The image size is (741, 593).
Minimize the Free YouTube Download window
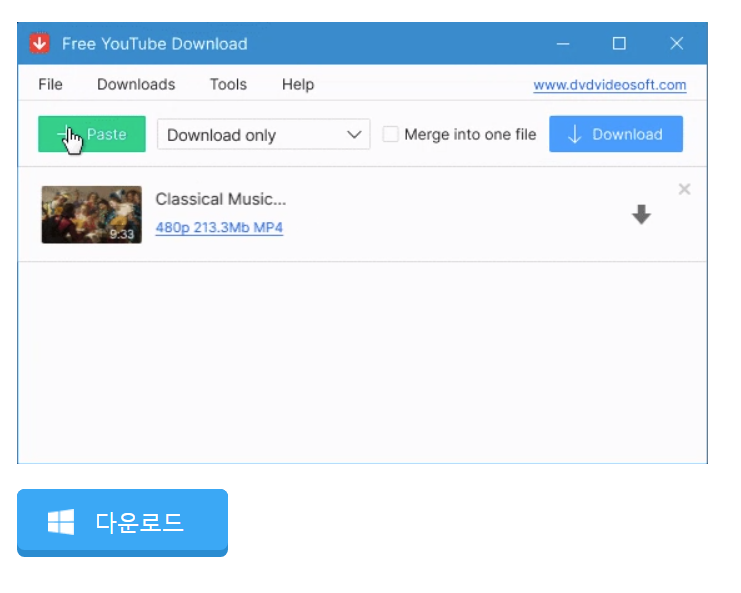tap(562, 44)
